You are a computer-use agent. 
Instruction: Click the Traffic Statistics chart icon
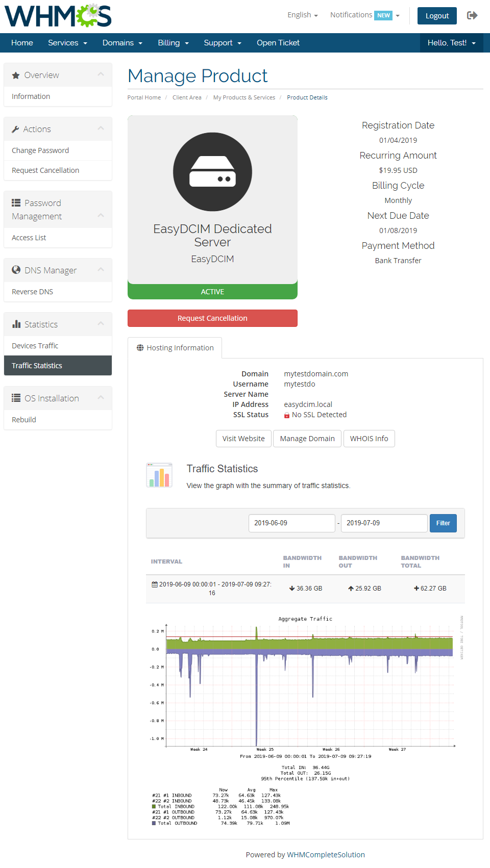159,475
